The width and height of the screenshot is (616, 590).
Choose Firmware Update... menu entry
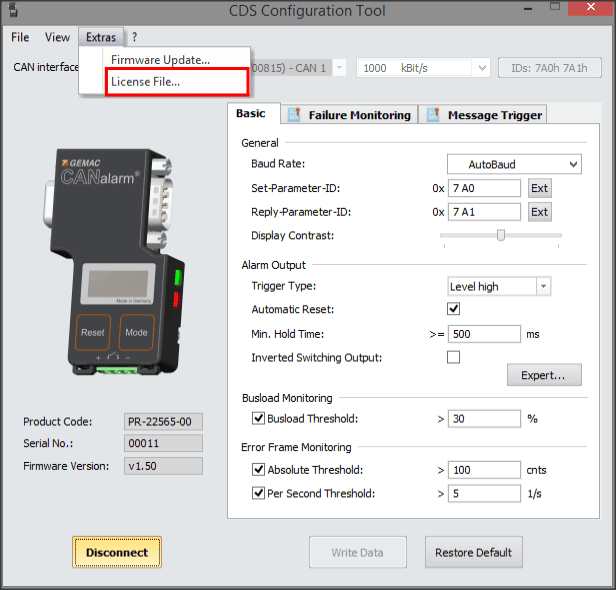click(x=160, y=60)
